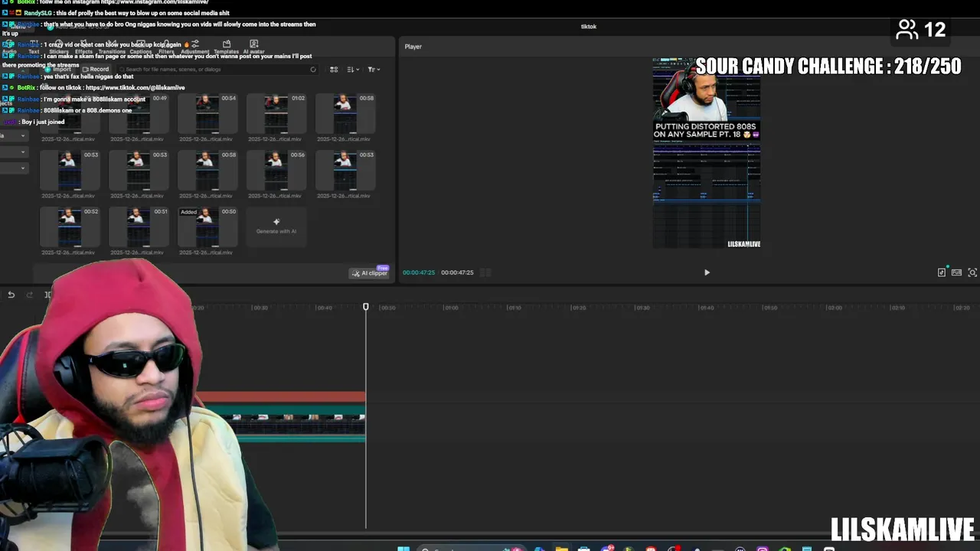Jump to 01:30 on the timeline ruler
The height and width of the screenshot is (551, 980).
[642, 308]
